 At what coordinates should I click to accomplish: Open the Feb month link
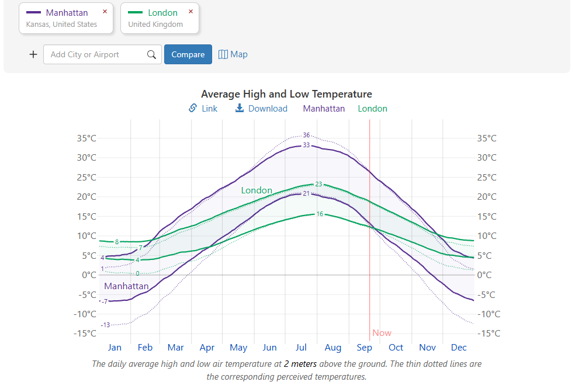pyautogui.click(x=145, y=347)
